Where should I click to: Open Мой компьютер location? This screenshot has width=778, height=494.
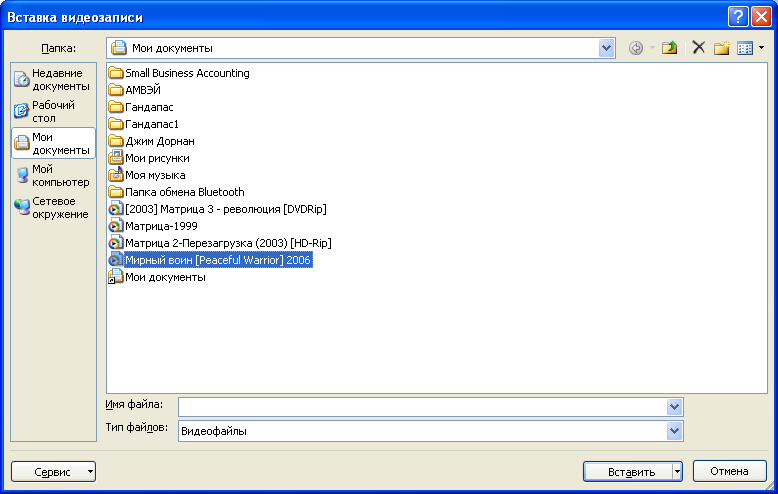coord(53,176)
